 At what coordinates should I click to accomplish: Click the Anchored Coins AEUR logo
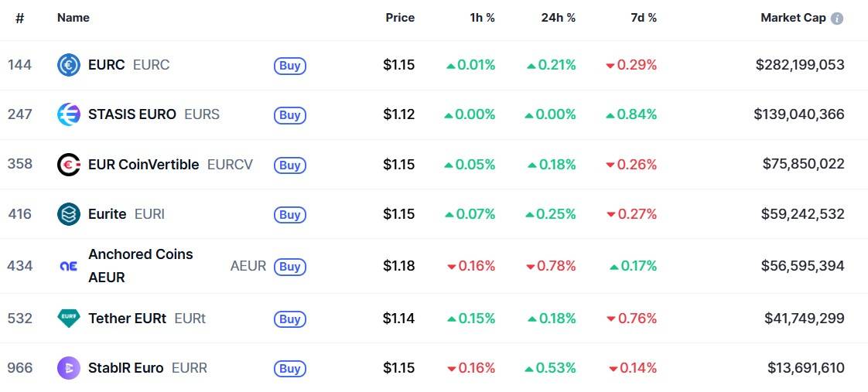(x=69, y=266)
